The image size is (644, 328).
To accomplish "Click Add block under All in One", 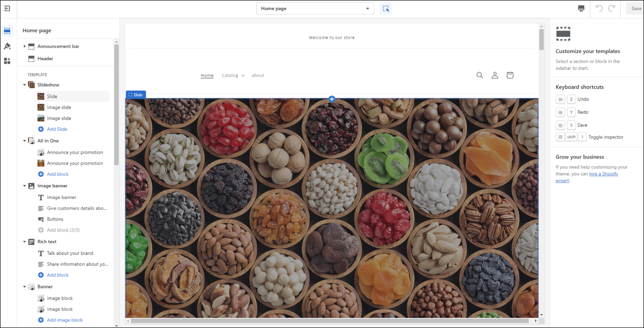I will 58,174.
